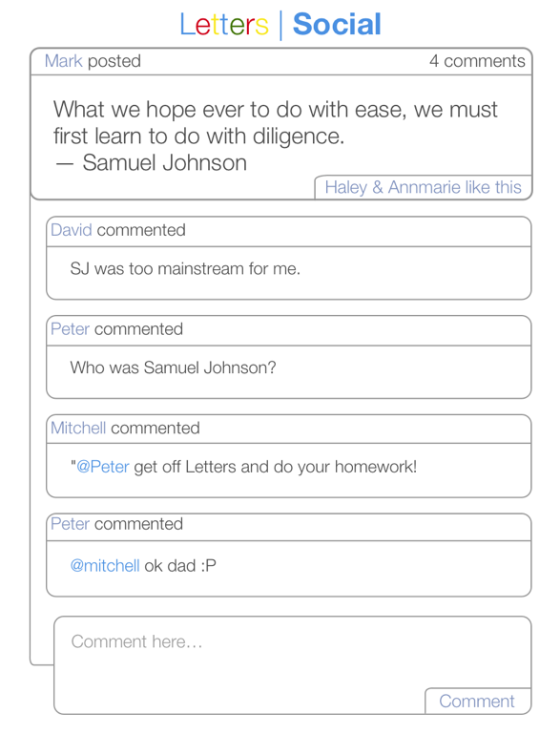Open the Social section heading

pyautogui.click(x=337, y=25)
